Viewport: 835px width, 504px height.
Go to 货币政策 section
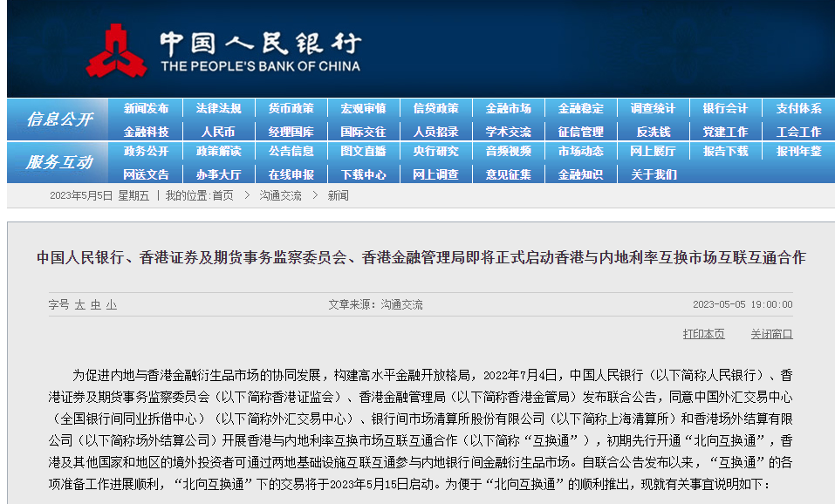(291, 109)
